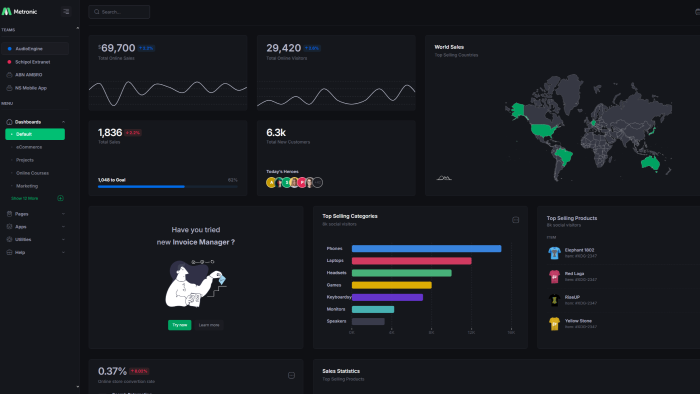Click the Learn more button

pyautogui.click(x=209, y=325)
